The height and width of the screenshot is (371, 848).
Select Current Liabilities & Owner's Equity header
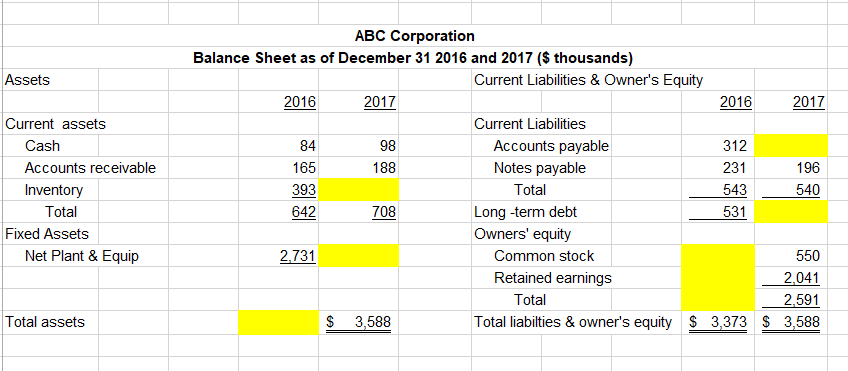pyautogui.click(x=588, y=80)
